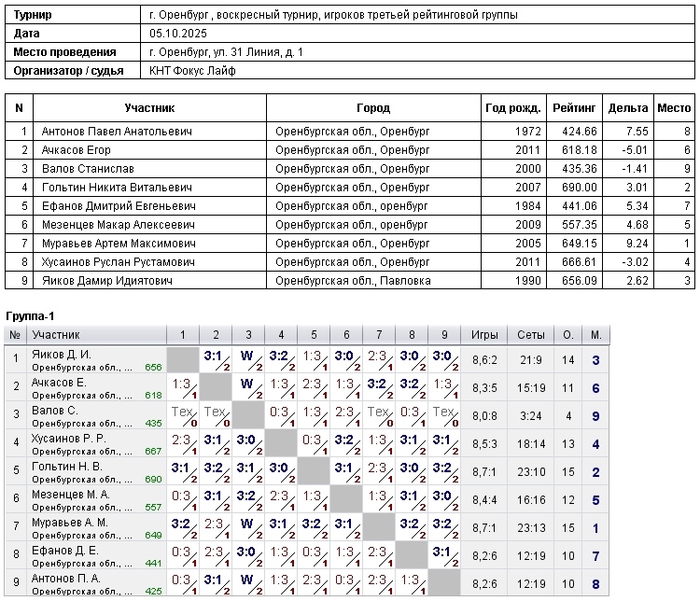
Task: Select the 'Группа-1' heading
Action: point(31,317)
